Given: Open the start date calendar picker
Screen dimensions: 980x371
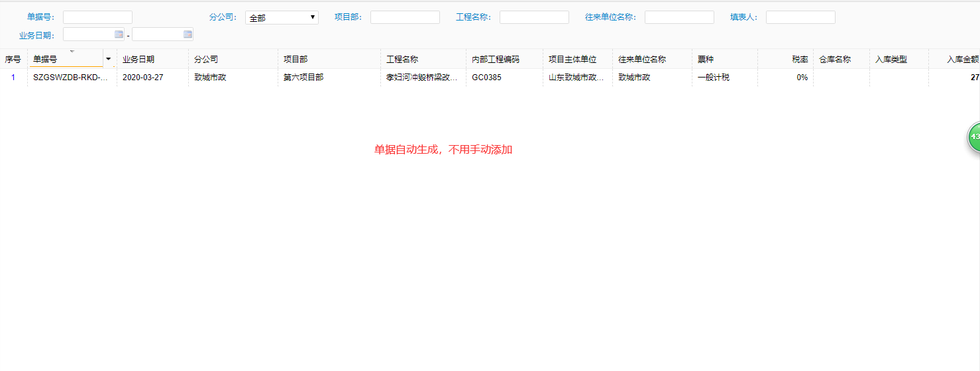Looking at the screenshot, I should coord(119,34).
